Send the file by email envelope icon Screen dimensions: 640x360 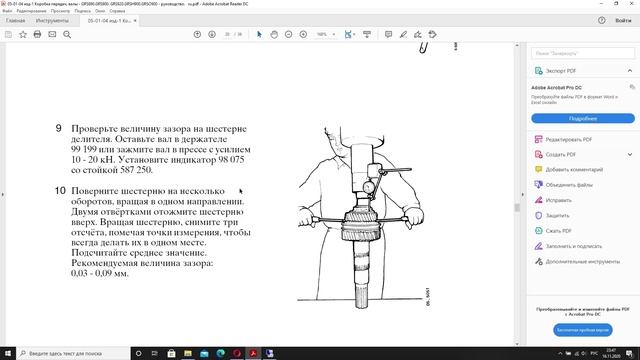(52, 34)
